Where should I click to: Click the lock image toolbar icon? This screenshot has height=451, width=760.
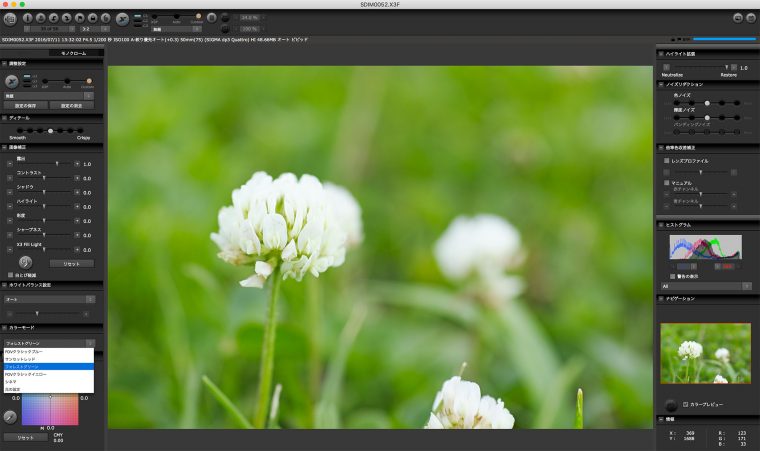point(93,18)
